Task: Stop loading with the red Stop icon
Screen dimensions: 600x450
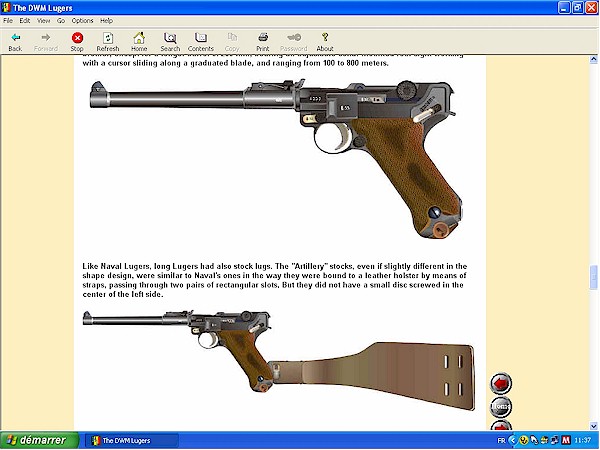Action: 77,41
